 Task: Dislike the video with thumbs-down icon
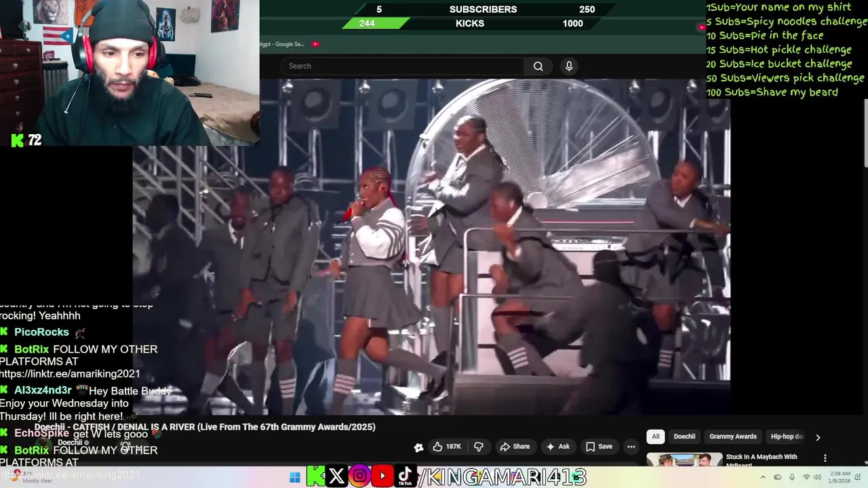(x=479, y=447)
